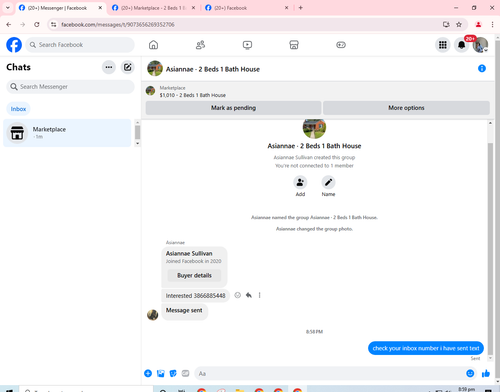500x392 pixels.
Task: Open the account profile picture menu
Action: pos(480,45)
